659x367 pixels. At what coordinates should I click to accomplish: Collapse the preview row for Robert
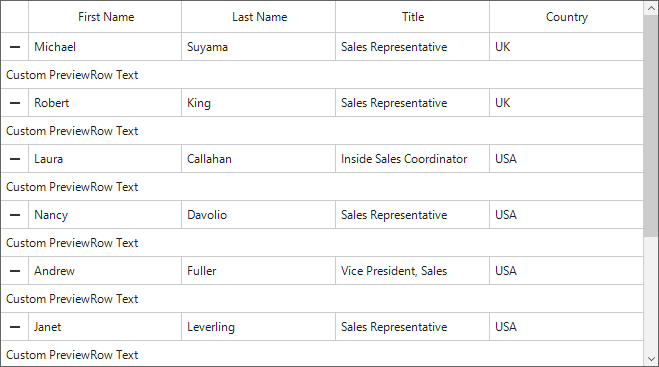tap(15, 103)
